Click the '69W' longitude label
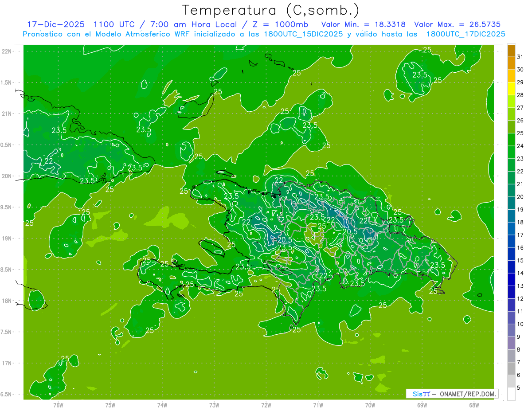Image resolution: width=532 pixels, height=411 pixels. pyautogui.click(x=422, y=405)
